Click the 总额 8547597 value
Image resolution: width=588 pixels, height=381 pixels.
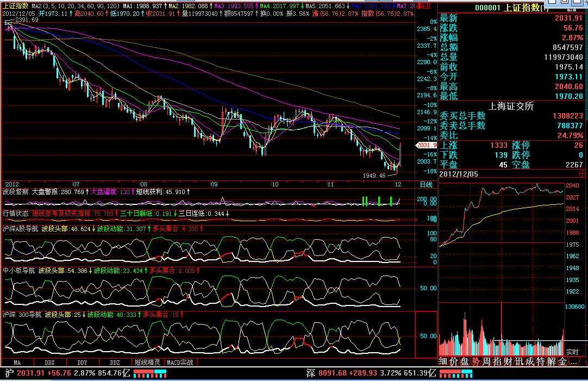click(x=568, y=47)
